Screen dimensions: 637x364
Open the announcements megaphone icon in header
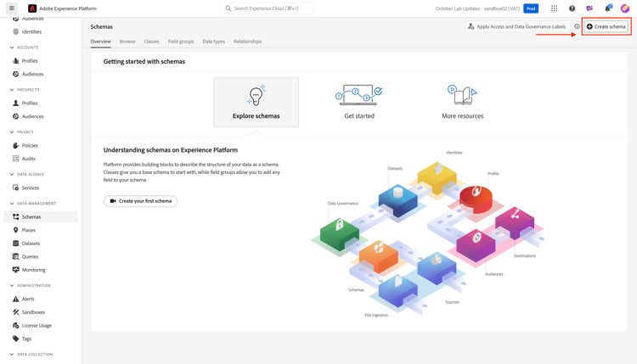tap(589, 8)
